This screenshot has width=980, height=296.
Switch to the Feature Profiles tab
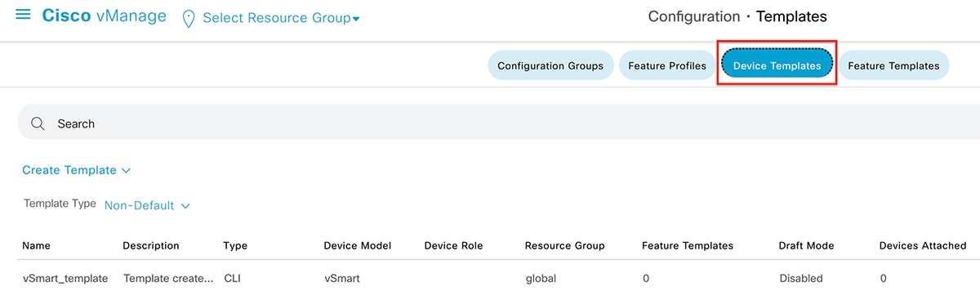click(x=667, y=65)
